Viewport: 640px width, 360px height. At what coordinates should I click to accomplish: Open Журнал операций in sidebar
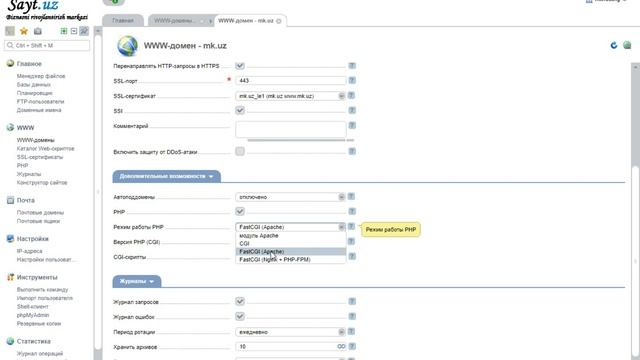click(40, 354)
